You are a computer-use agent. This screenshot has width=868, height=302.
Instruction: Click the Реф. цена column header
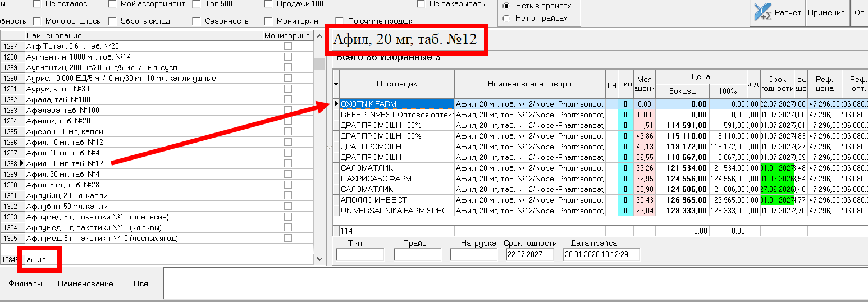coord(824,84)
